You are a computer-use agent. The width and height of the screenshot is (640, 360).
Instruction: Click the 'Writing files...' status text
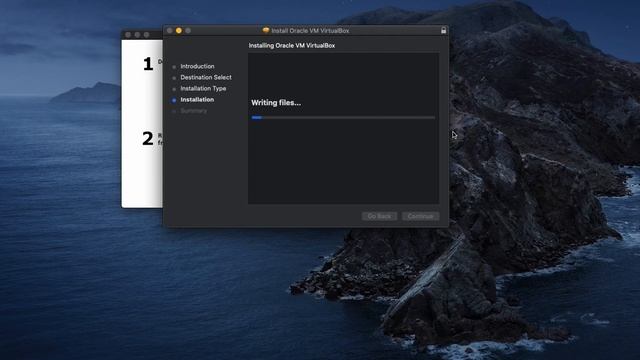pos(276,103)
